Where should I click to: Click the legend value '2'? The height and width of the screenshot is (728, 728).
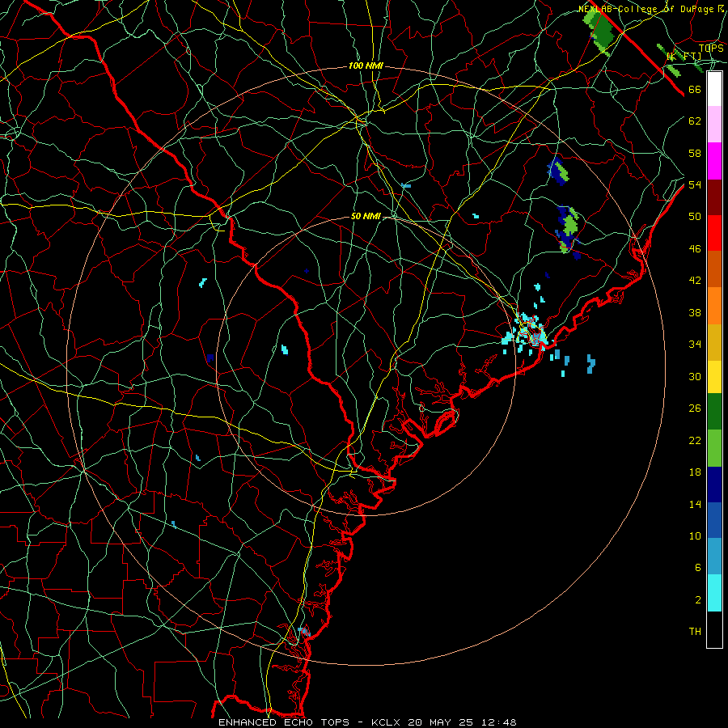click(x=697, y=600)
